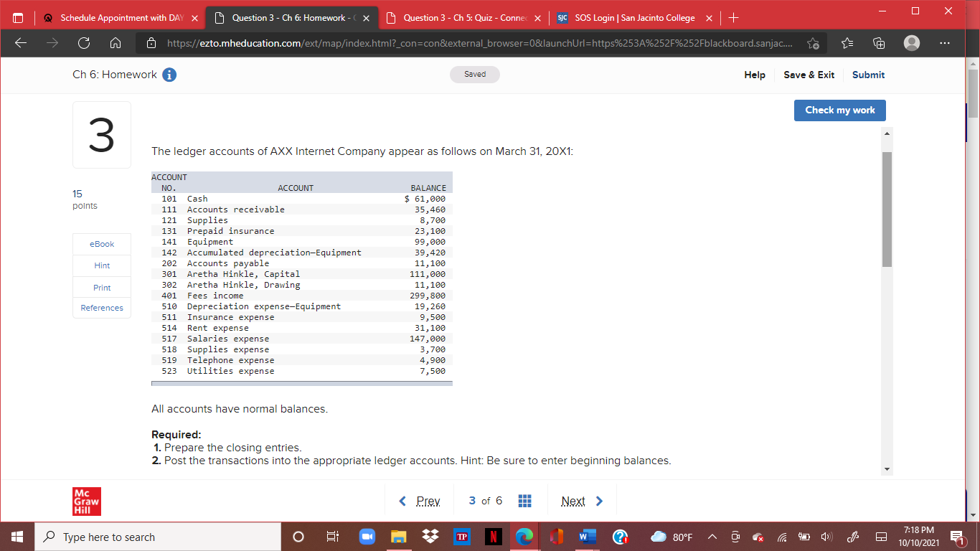Open the notification center
This screenshot has height=551, width=980.
pyautogui.click(x=957, y=537)
